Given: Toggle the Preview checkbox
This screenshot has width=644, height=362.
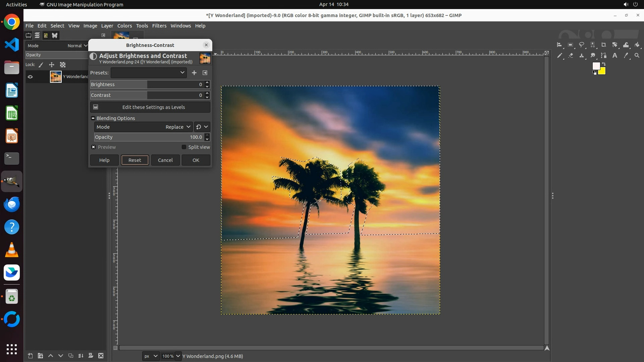Looking at the screenshot, I should [x=94, y=147].
